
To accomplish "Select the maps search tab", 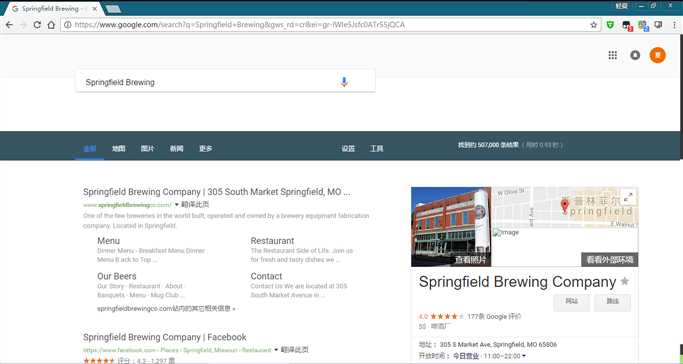I will point(118,148).
